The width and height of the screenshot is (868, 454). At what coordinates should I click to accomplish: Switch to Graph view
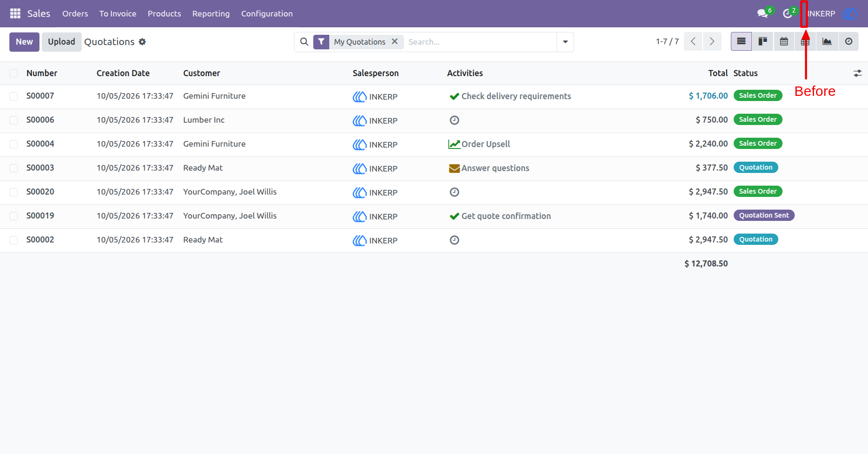(827, 41)
